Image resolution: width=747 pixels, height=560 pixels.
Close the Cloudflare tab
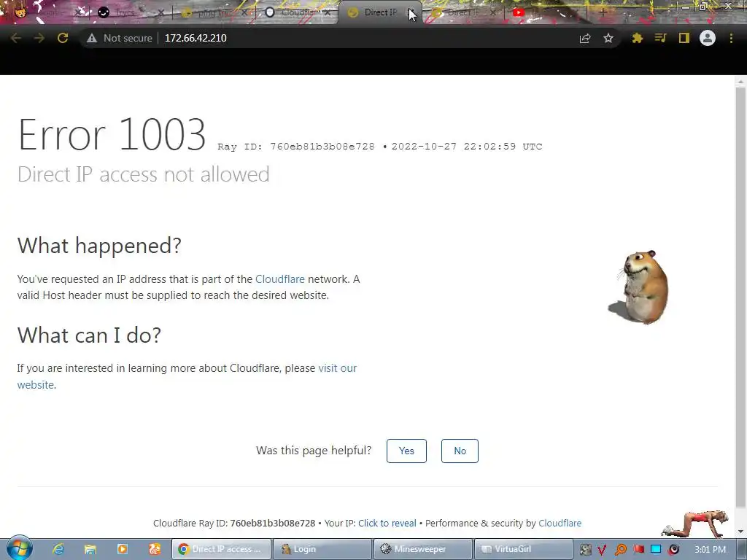(328, 13)
